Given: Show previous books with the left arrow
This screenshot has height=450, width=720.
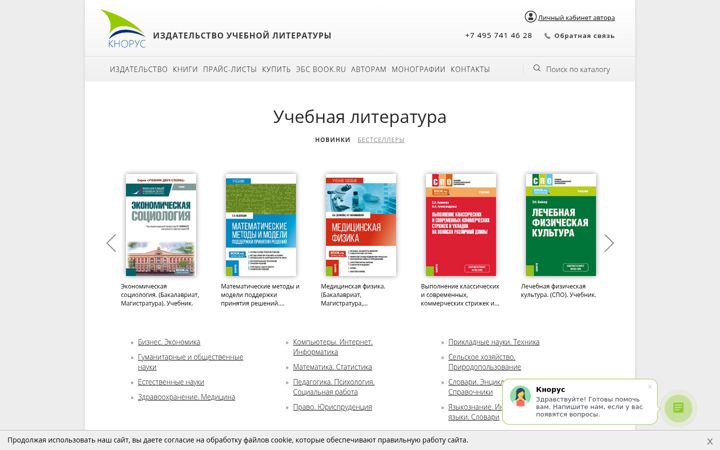Looking at the screenshot, I should [x=111, y=243].
